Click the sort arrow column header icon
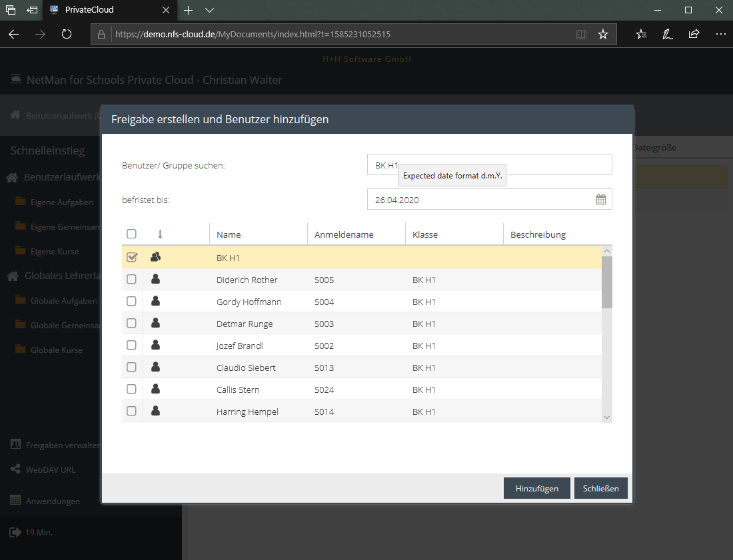This screenshot has height=560, width=733. click(160, 234)
